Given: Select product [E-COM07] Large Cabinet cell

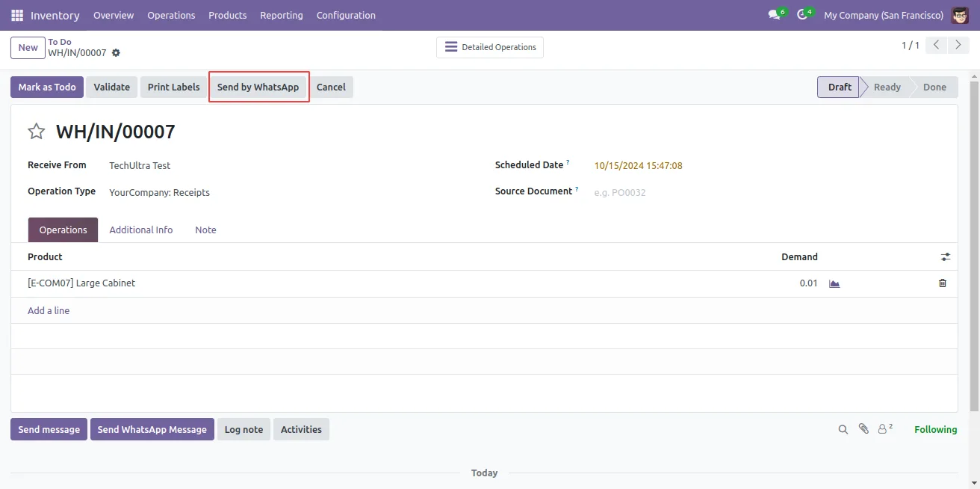Looking at the screenshot, I should tap(81, 283).
